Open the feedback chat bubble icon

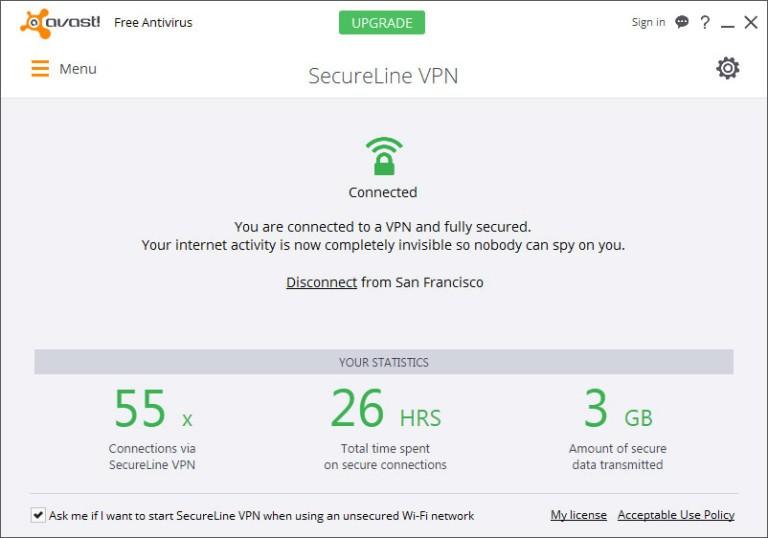point(682,22)
